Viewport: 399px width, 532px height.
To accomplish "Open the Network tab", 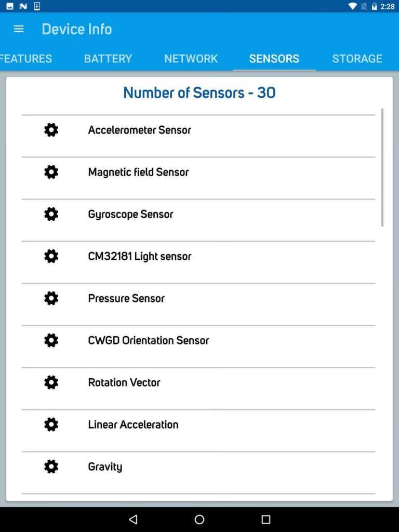I will (191, 59).
